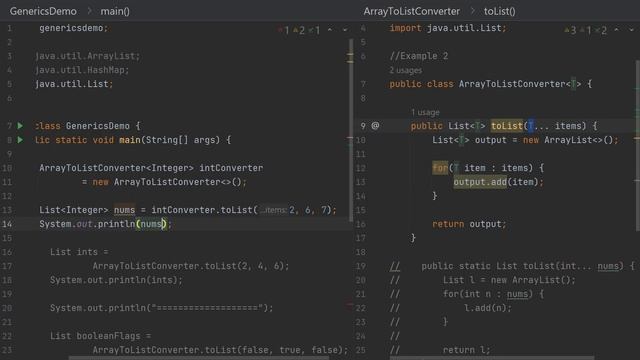Click commented 'l.add(n);' line

tap(488, 308)
